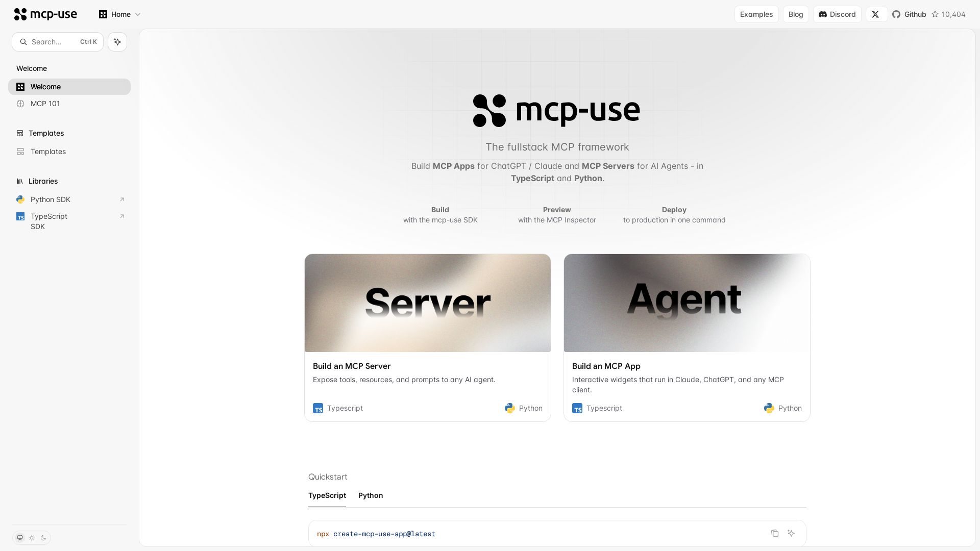The image size is (980, 551).
Task: Click the star icon next to 10,404
Action: coord(935,14)
